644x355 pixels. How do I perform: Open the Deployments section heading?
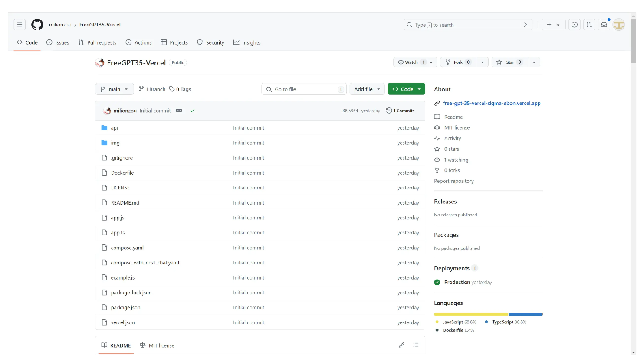(452, 268)
